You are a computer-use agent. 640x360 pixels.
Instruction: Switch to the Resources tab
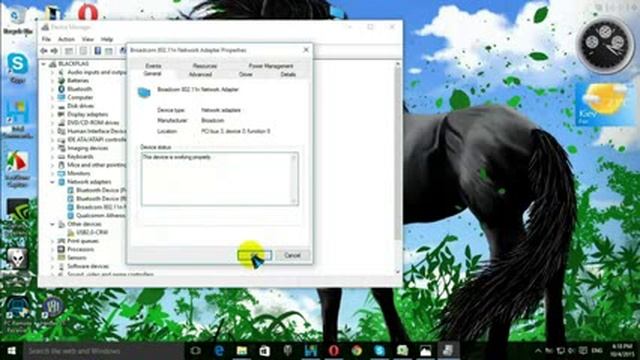pyautogui.click(x=204, y=66)
